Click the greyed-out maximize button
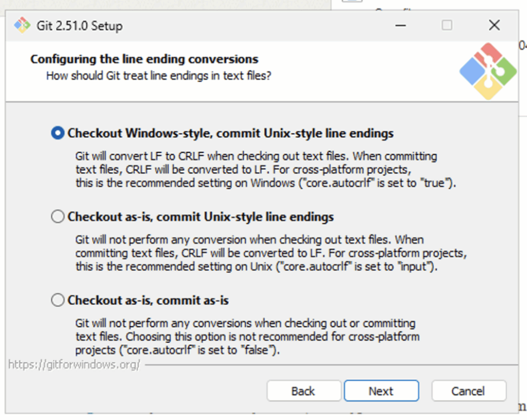This screenshot has width=527, height=420. click(447, 25)
